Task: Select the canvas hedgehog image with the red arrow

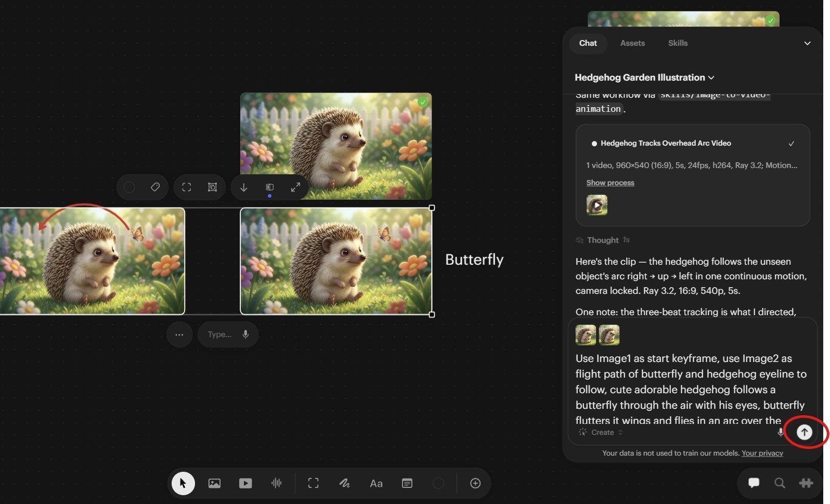Action: (92, 261)
